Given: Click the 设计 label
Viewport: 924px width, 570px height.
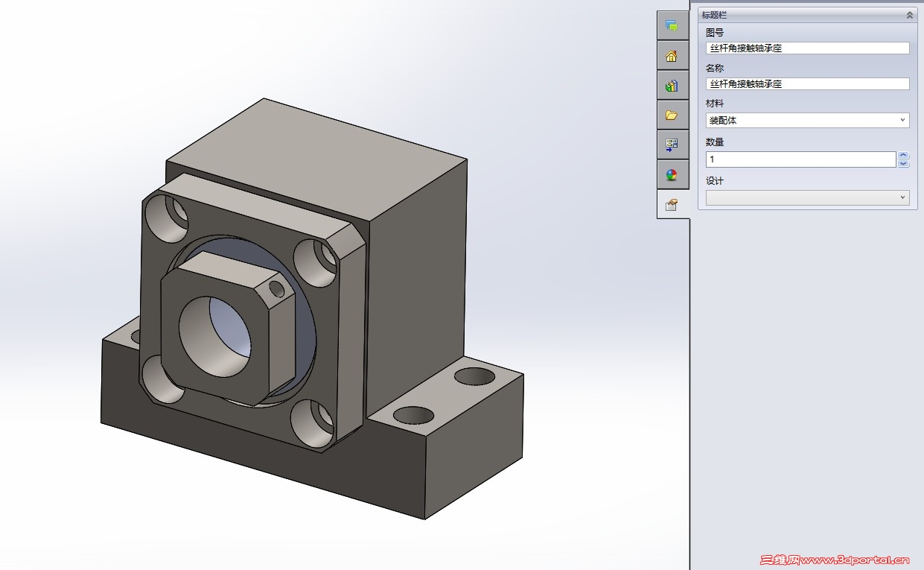Looking at the screenshot, I should tap(715, 181).
